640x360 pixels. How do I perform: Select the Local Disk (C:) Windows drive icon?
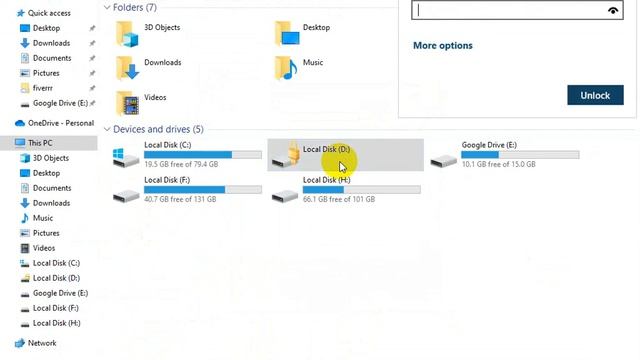pos(126,158)
